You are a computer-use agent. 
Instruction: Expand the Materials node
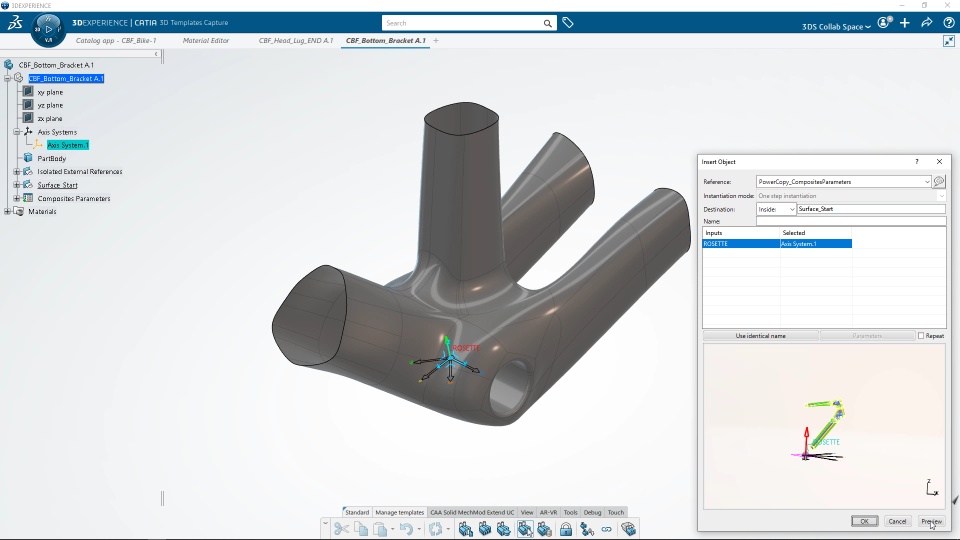pyautogui.click(x=8, y=211)
